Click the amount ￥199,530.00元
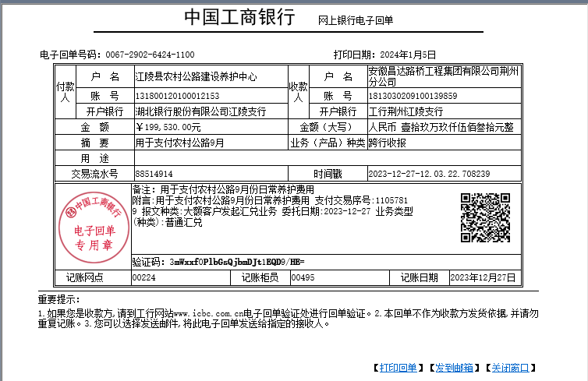This screenshot has height=381, width=588. [168, 127]
